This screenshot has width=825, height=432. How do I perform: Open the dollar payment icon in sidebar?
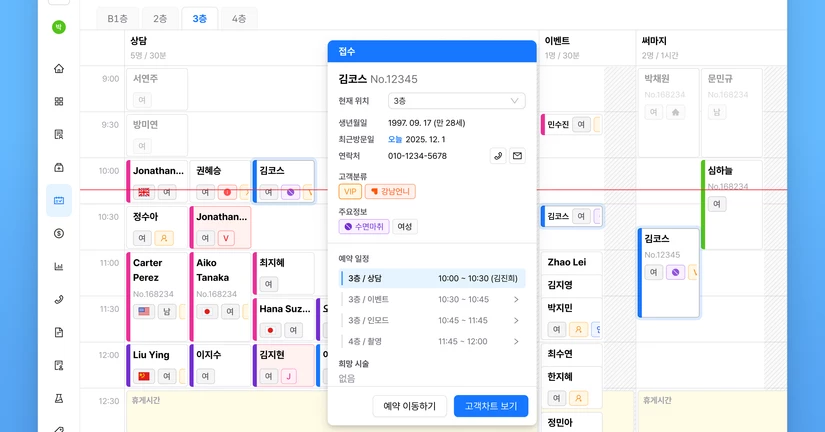pos(59,233)
